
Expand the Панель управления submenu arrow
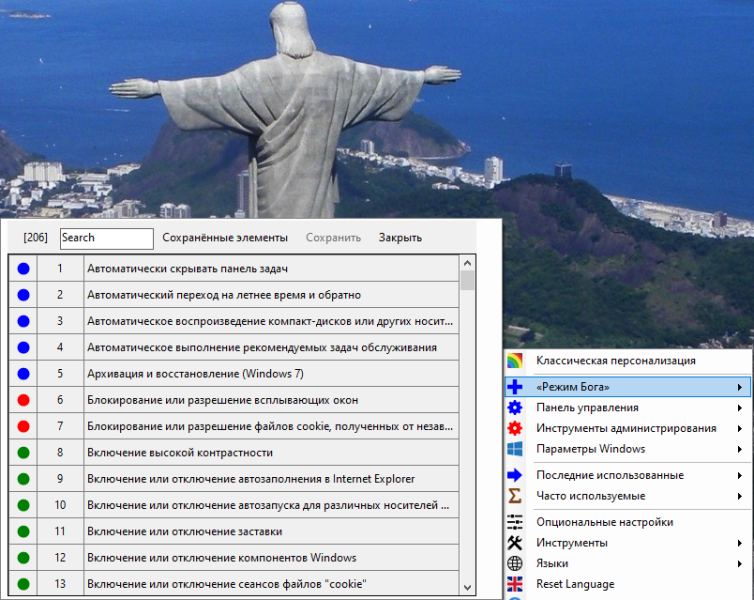click(740, 408)
